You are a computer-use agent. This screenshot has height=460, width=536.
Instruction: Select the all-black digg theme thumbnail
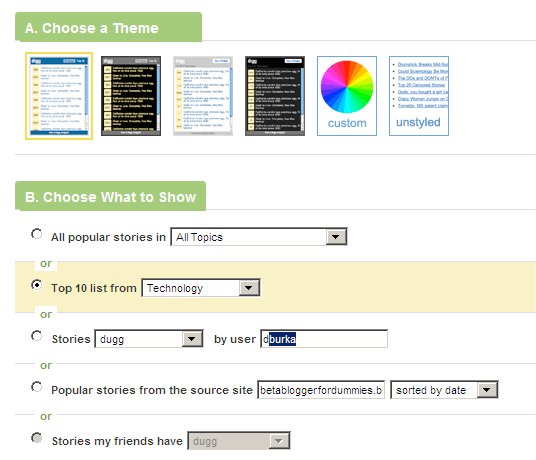tap(275, 96)
